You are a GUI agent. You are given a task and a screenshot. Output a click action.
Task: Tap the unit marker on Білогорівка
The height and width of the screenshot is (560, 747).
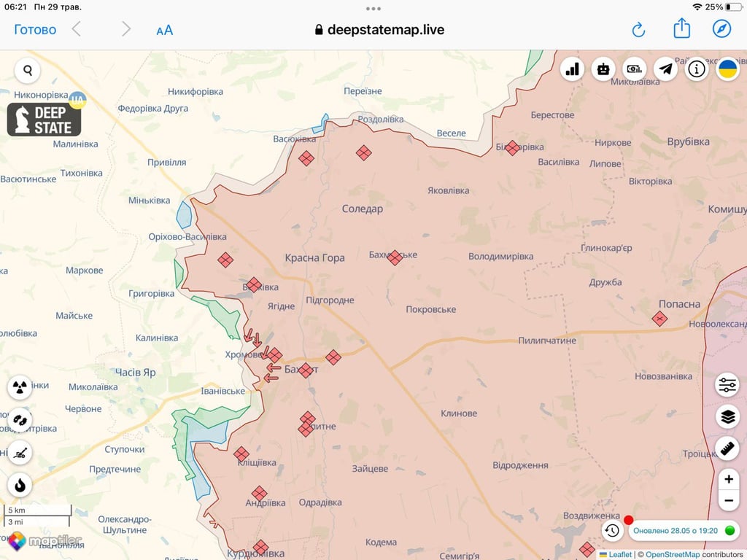click(512, 148)
